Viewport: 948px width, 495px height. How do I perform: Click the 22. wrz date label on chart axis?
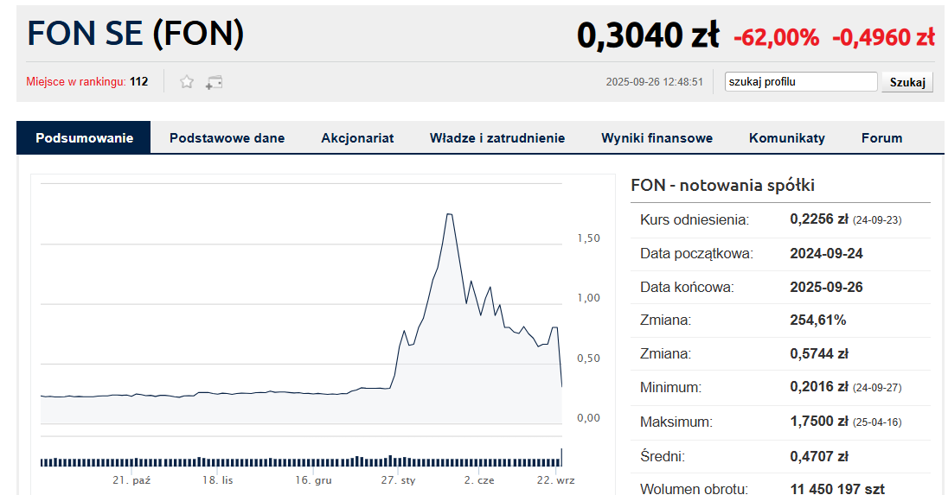tap(556, 480)
